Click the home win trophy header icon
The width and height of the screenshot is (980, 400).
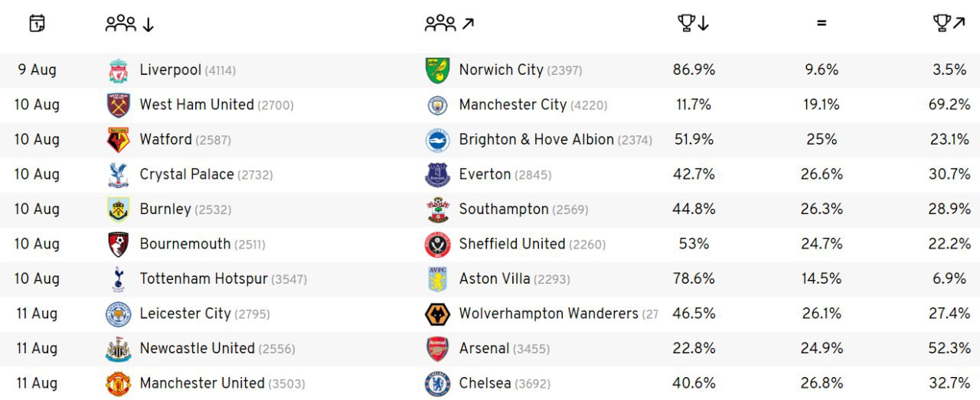694,24
